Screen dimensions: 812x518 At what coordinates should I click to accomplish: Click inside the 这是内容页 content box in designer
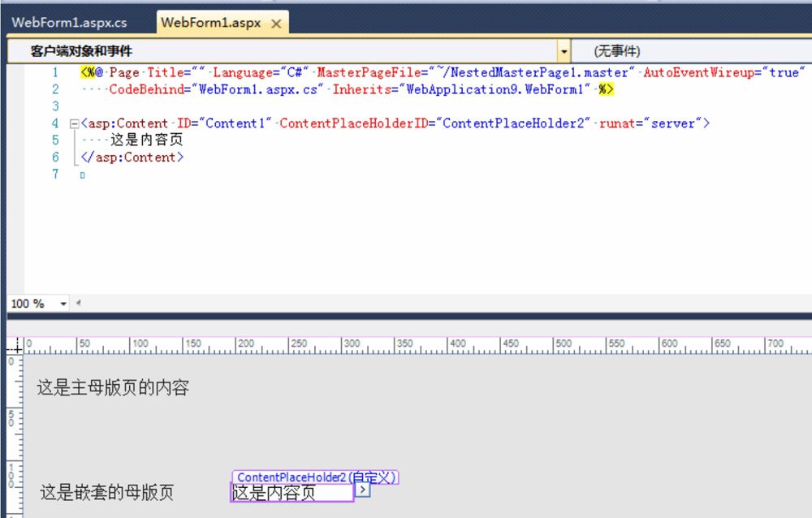pyautogui.click(x=292, y=493)
